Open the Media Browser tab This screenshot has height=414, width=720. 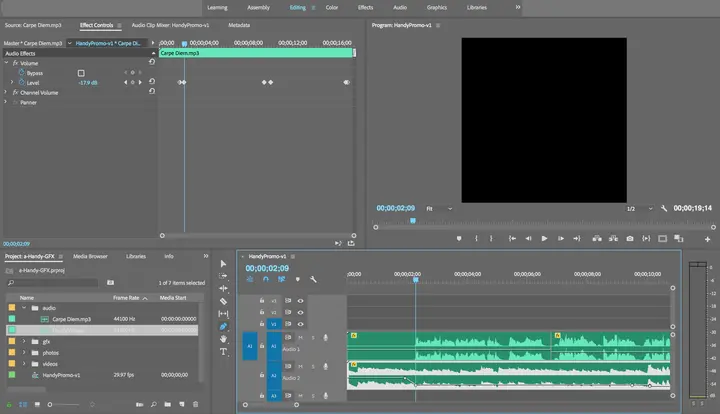pyautogui.click(x=90, y=256)
